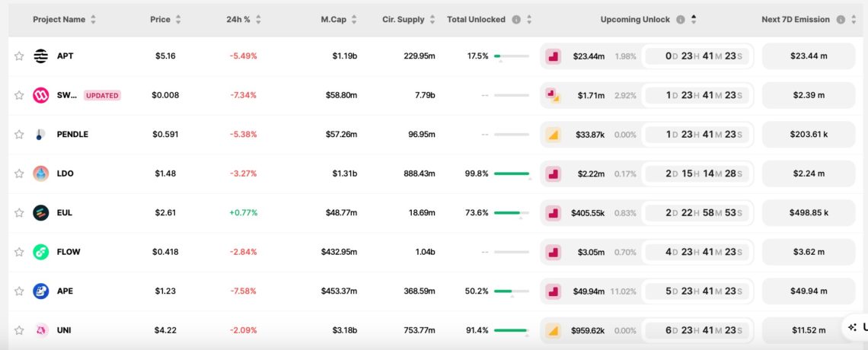The image size is (868, 350).
Task: Select the $3.18b market cap value
Action: coord(345,331)
